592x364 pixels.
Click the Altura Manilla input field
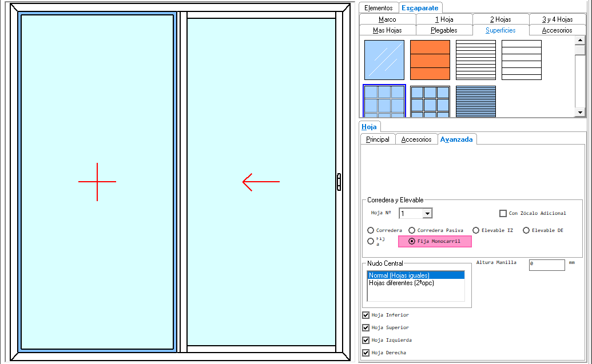[547, 265]
